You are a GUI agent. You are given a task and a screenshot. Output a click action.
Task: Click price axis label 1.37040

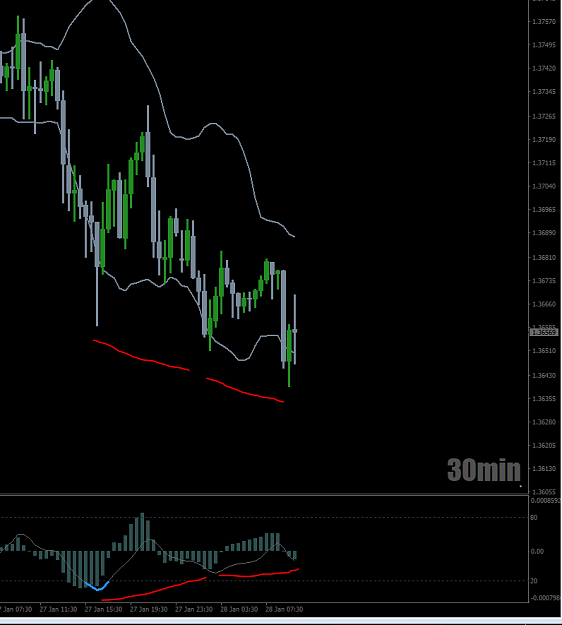tap(544, 186)
